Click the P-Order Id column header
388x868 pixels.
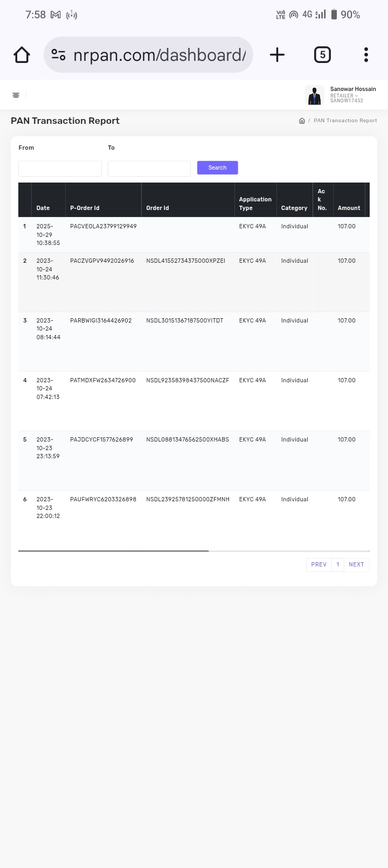point(85,208)
